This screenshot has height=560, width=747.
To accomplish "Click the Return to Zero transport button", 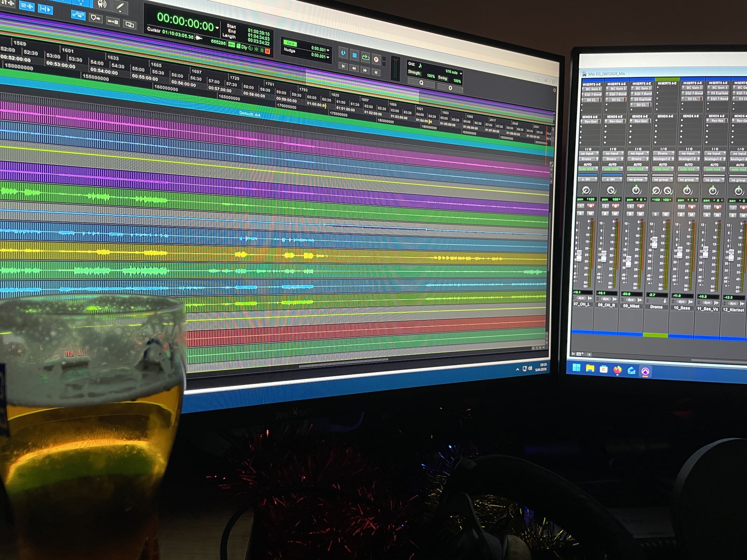I will pyautogui.click(x=343, y=66).
